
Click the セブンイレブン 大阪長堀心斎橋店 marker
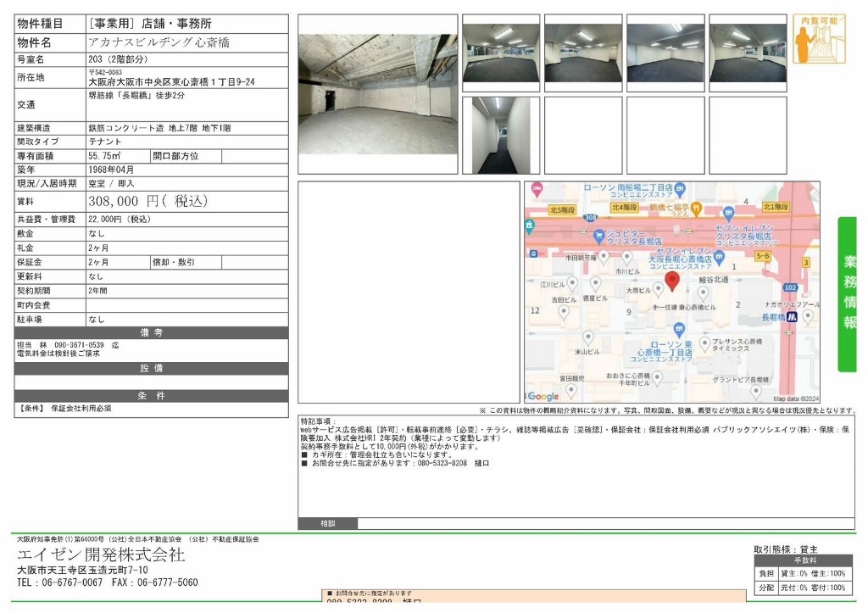pos(719,256)
